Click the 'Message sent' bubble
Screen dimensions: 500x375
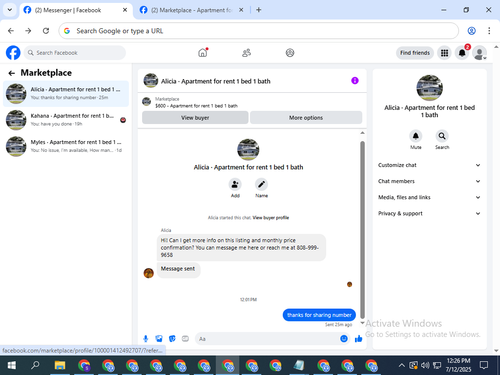tap(178, 269)
